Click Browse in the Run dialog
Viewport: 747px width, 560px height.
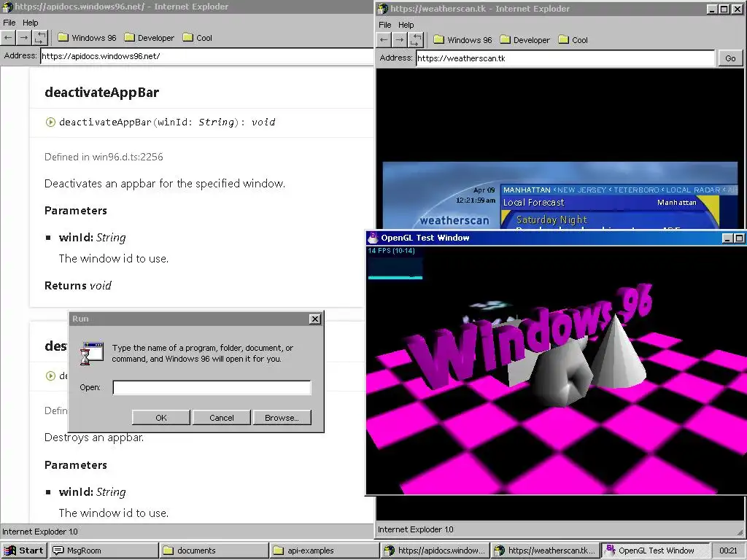click(x=282, y=418)
